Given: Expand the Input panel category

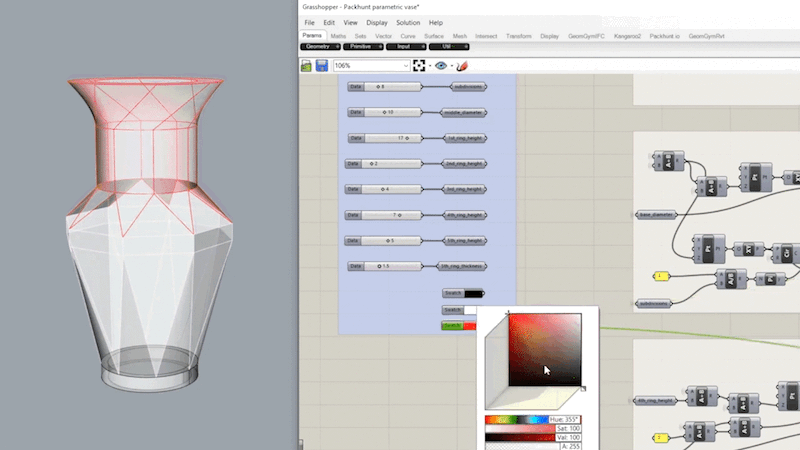Looking at the screenshot, I should coord(406,46).
